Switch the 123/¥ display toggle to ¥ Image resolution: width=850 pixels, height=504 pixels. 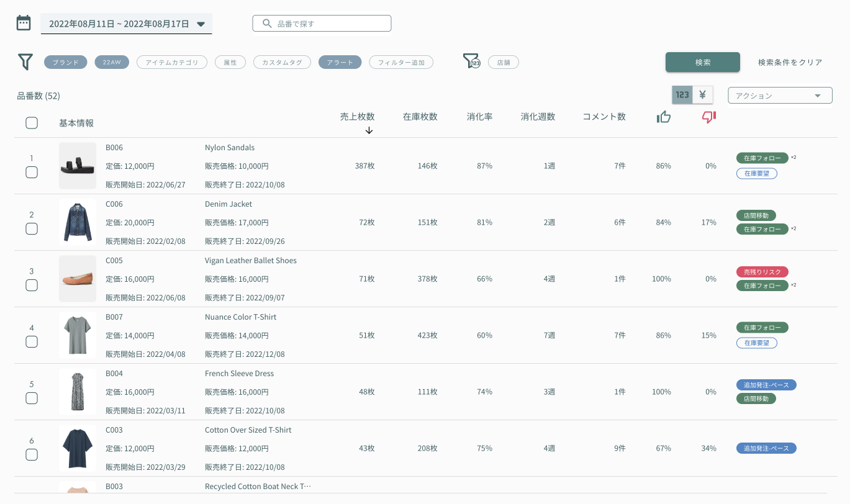pyautogui.click(x=702, y=95)
